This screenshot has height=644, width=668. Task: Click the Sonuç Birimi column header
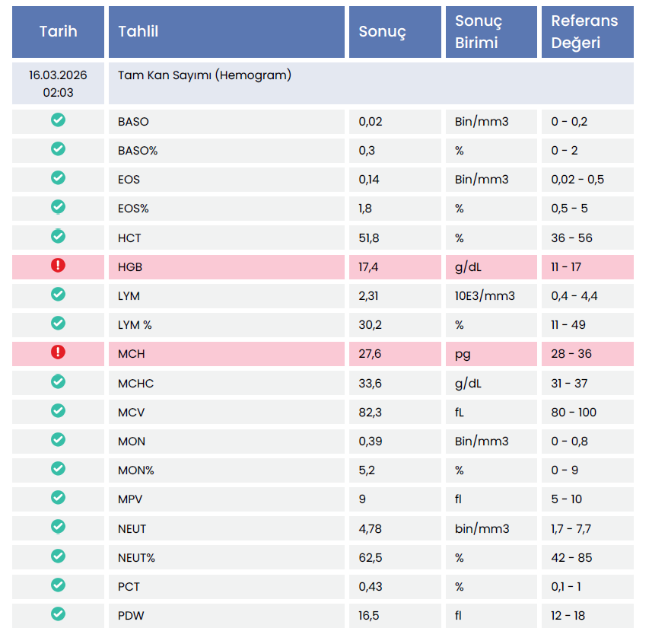(x=479, y=32)
